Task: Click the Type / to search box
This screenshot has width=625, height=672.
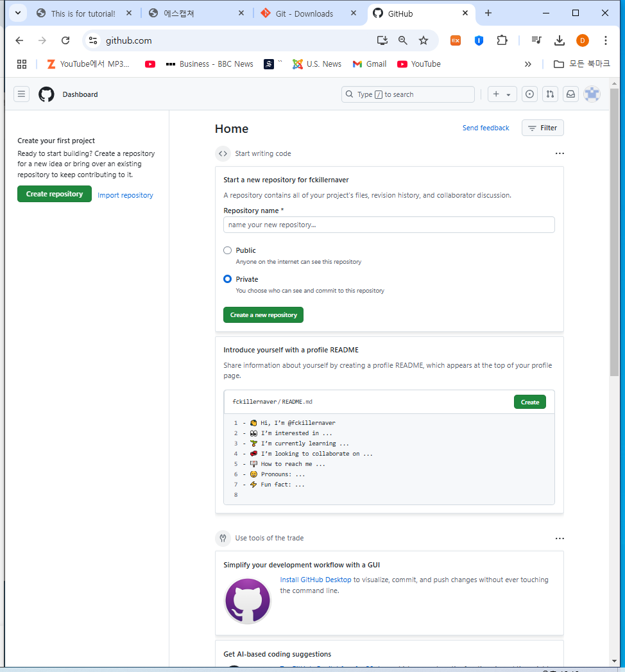Action: click(408, 94)
